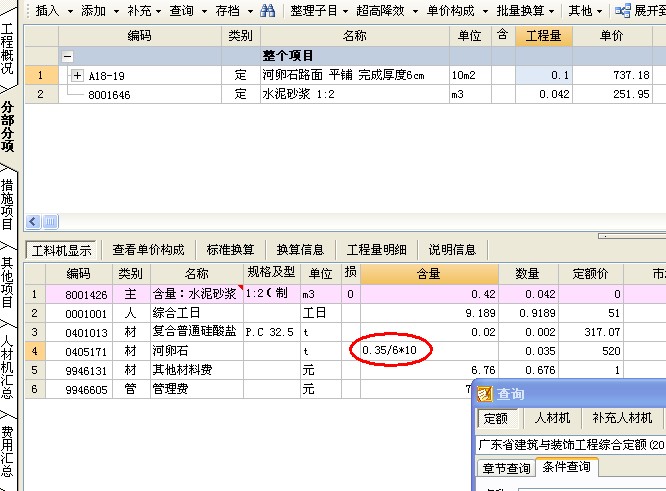Click the horizontal scrollbar left arrow
The width and height of the screenshot is (666, 491).
coord(33,222)
